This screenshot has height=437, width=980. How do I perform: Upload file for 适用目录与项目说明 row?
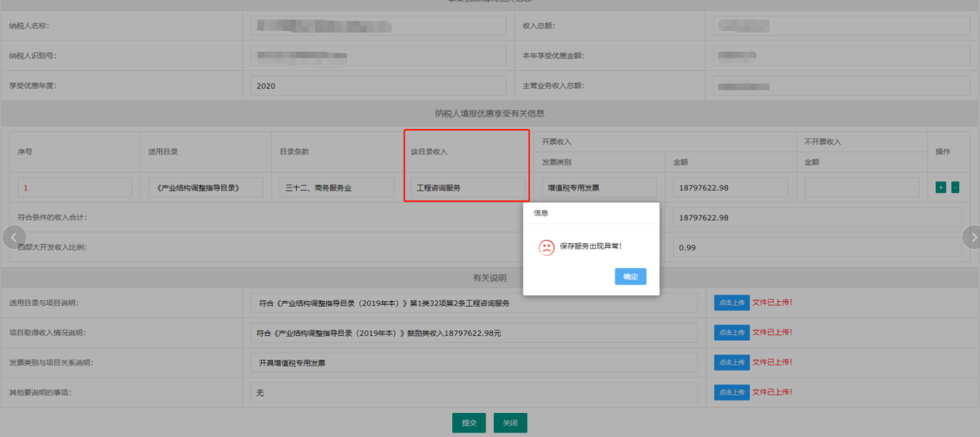pos(732,303)
